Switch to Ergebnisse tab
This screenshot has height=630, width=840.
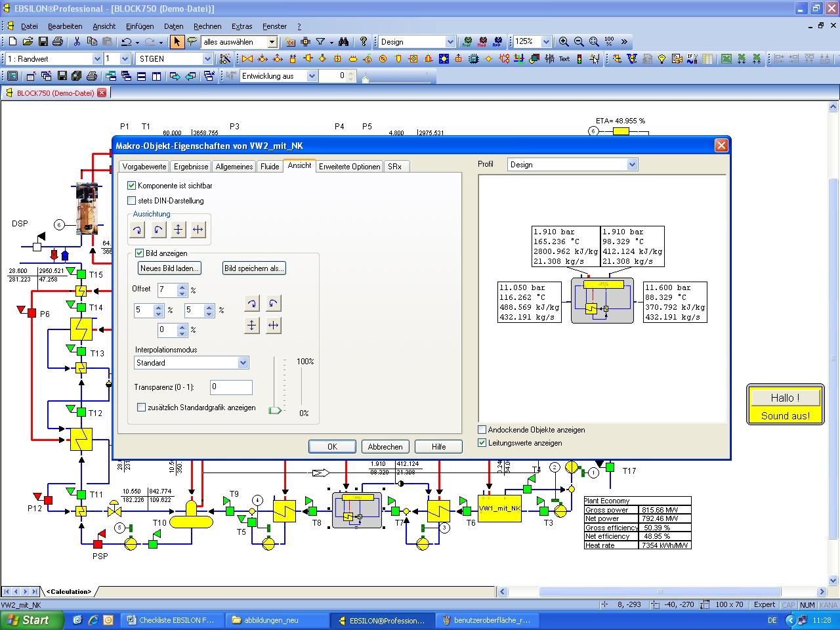point(191,167)
